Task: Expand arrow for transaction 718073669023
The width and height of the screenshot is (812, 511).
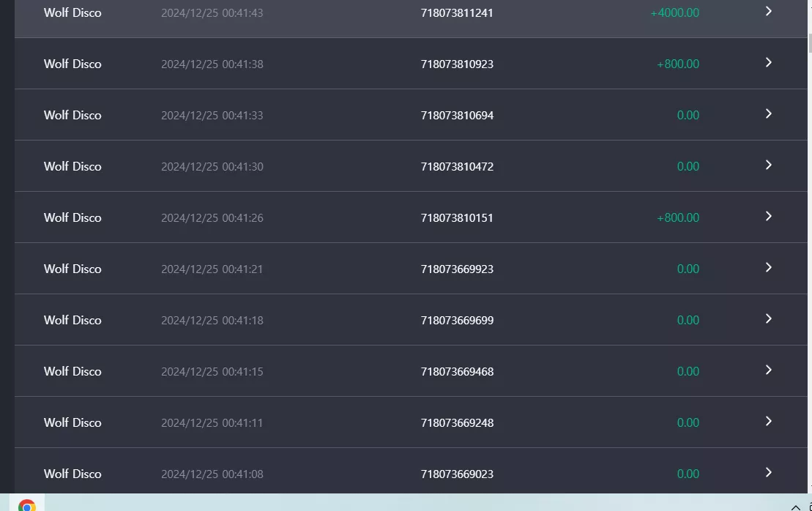Action: pyautogui.click(x=769, y=473)
